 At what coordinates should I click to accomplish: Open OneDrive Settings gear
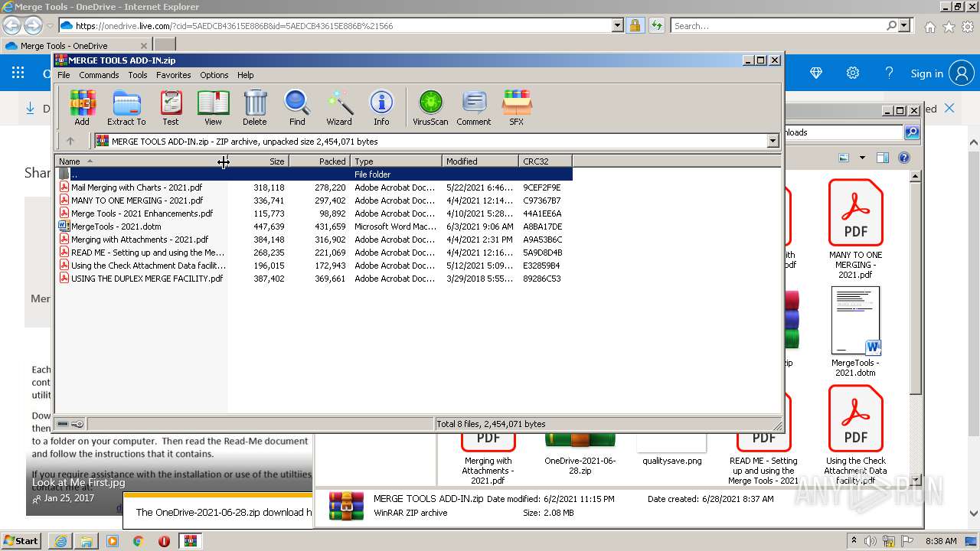pyautogui.click(x=853, y=73)
